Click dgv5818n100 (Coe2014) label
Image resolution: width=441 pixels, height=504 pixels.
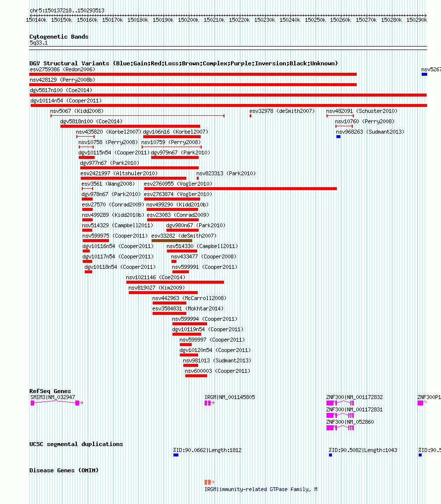click(91, 121)
